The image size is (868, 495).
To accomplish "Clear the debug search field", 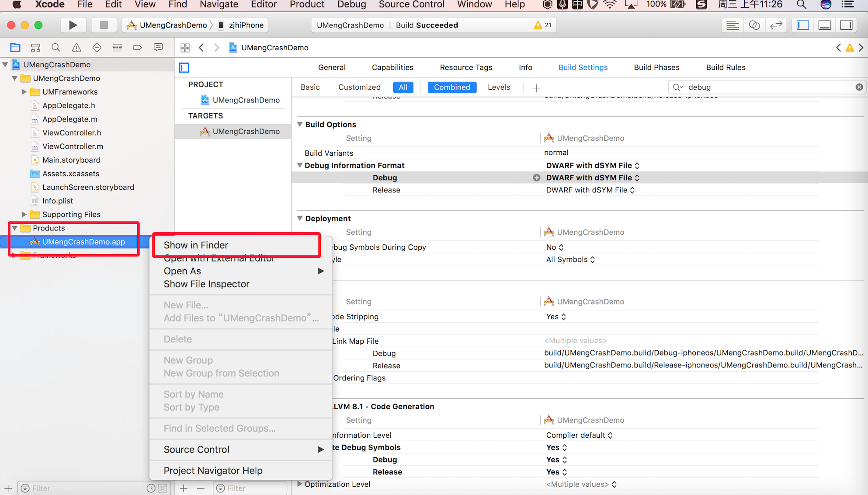I will [x=859, y=87].
